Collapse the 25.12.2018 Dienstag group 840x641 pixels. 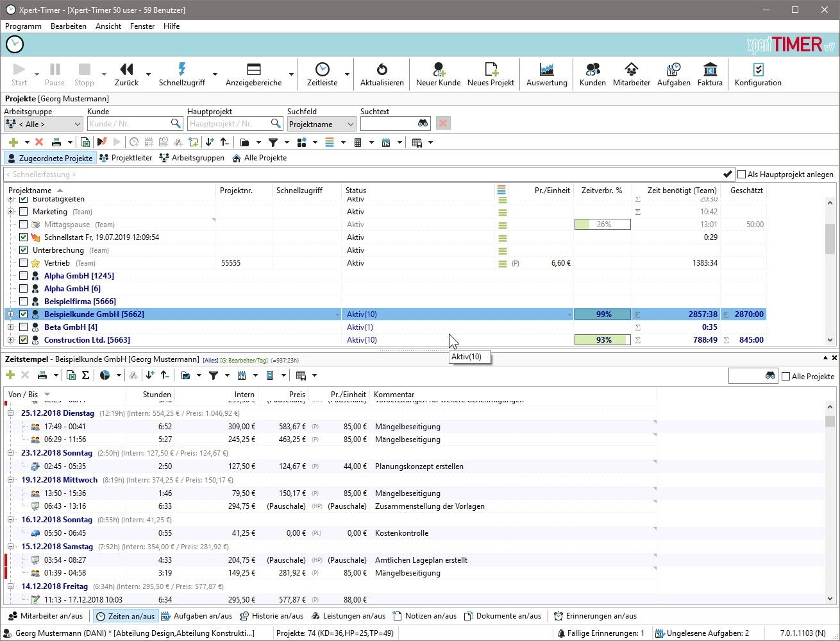pyautogui.click(x=11, y=413)
